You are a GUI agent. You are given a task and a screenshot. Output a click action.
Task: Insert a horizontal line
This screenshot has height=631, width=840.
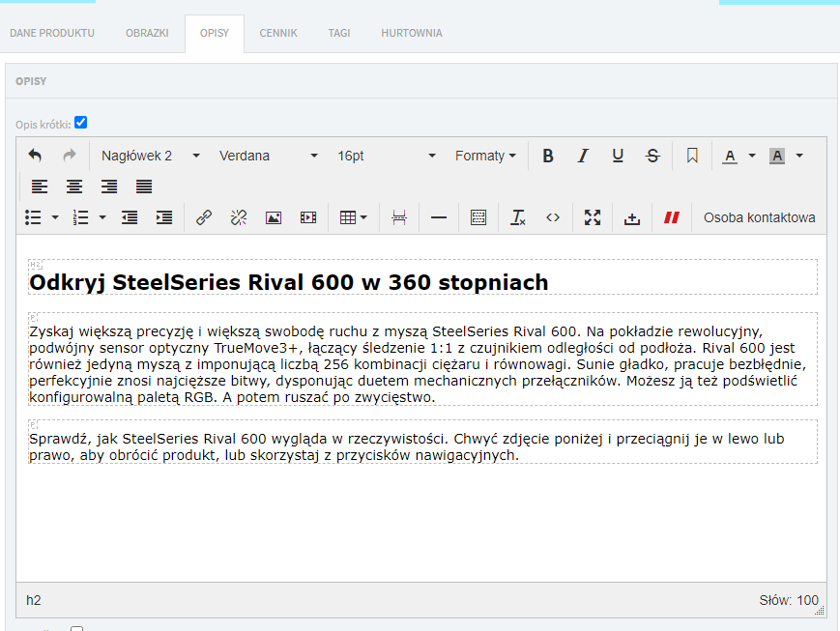coord(439,217)
